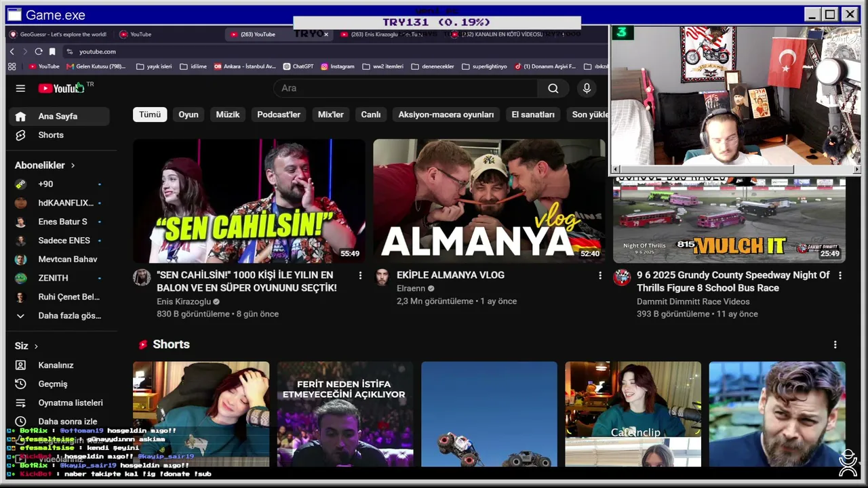Click the YouTube logo

[x=61, y=88]
